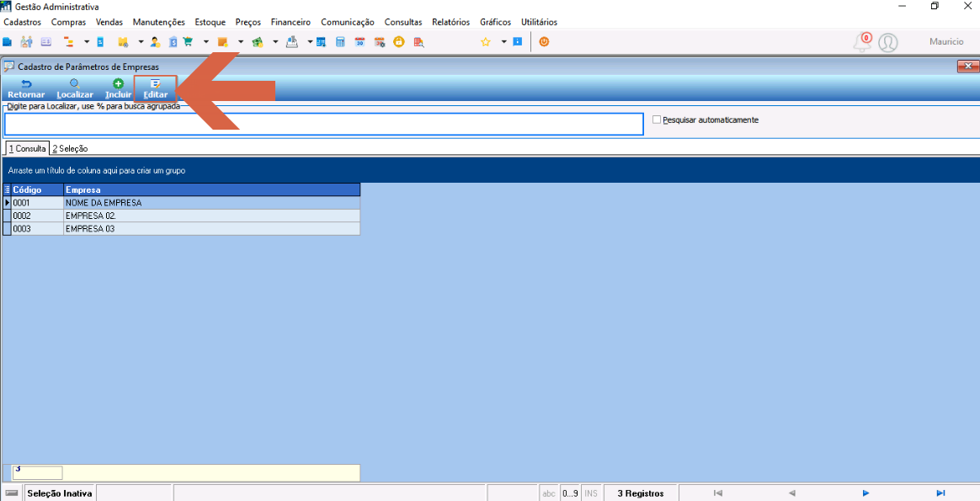Open the Estoque menu
Image resolution: width=980 pixels, height=501 pixels.
210,22
